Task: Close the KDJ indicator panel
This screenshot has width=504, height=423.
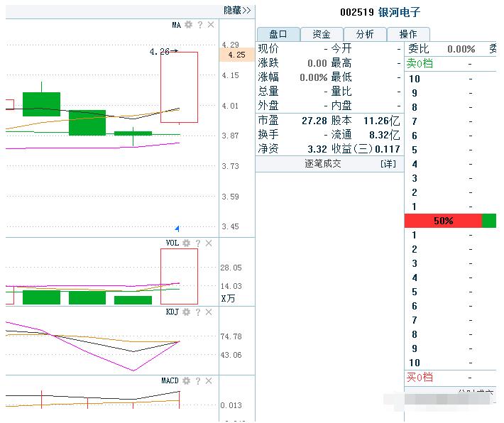Action: pyautogui.click(x=209, y=312)
